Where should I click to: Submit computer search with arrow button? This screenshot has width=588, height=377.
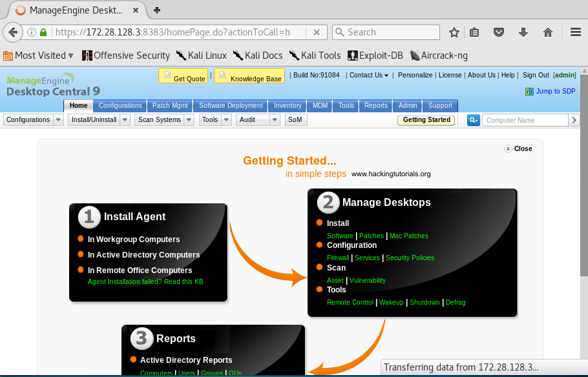(x=574, y=120)
